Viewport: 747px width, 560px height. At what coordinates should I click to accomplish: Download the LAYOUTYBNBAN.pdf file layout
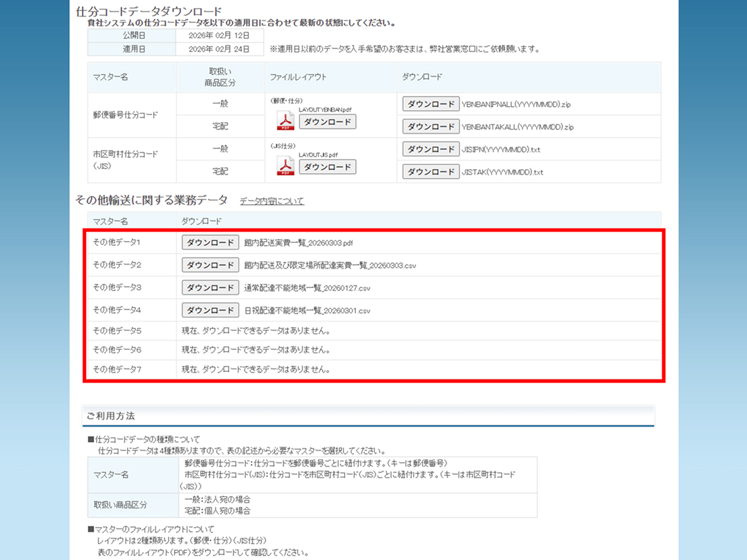pyautogui.click(x=327, y=122)
